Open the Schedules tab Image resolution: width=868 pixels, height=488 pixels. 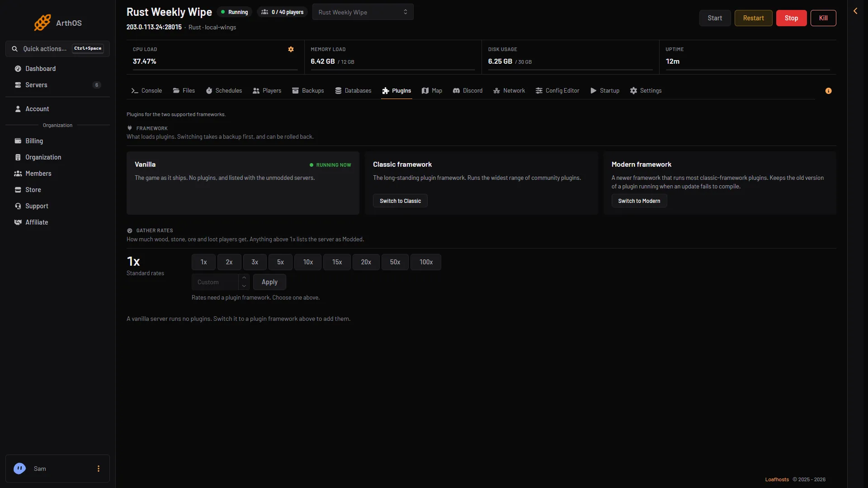224,91
